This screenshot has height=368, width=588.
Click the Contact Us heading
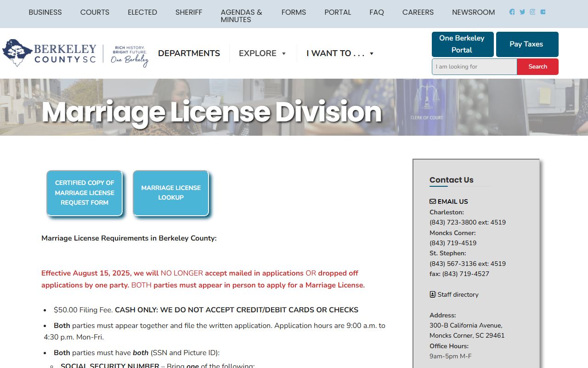click(x=451, y=180)
